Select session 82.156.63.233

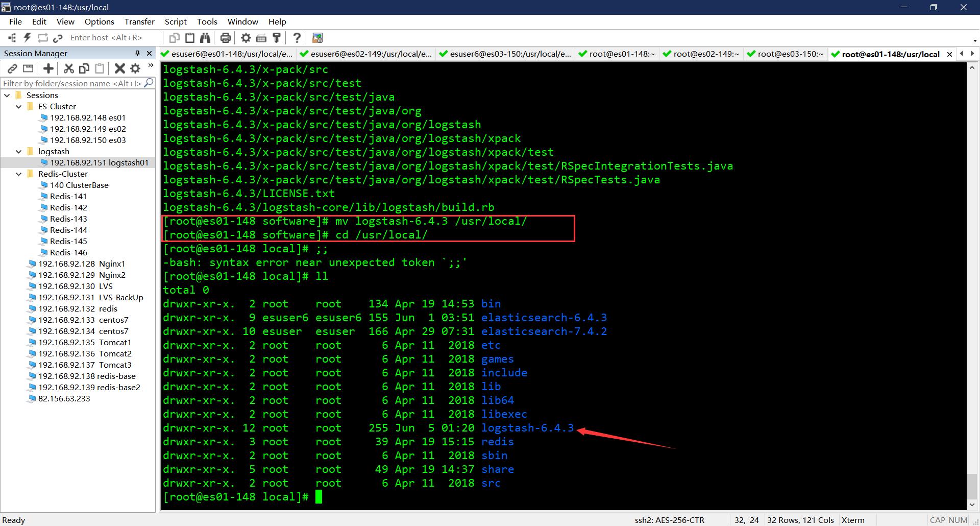(64, 399)
